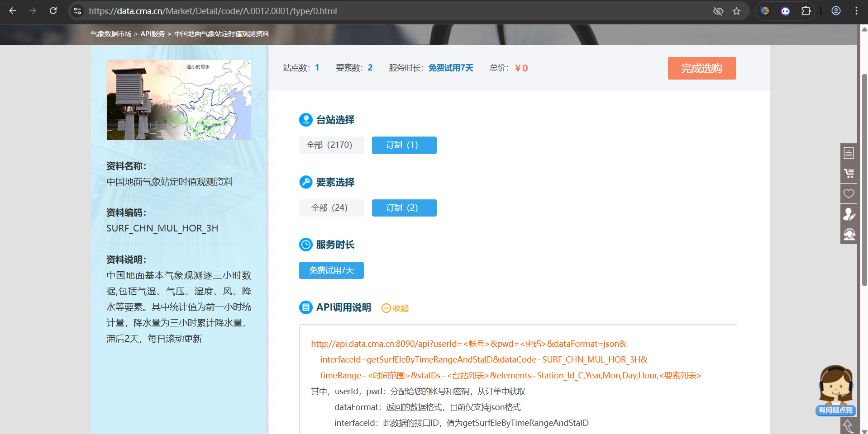The height and width of the screenshot is (434, 868).
Task: Toggle the eye-slash tracking protection icon
Action: tap(718, 11)
